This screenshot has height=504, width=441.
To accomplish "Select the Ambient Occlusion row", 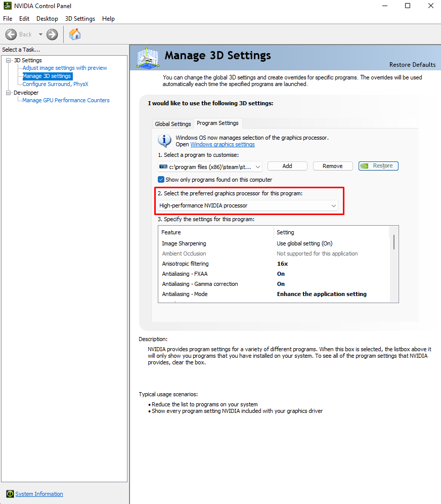I will click(x=274, y=254).
